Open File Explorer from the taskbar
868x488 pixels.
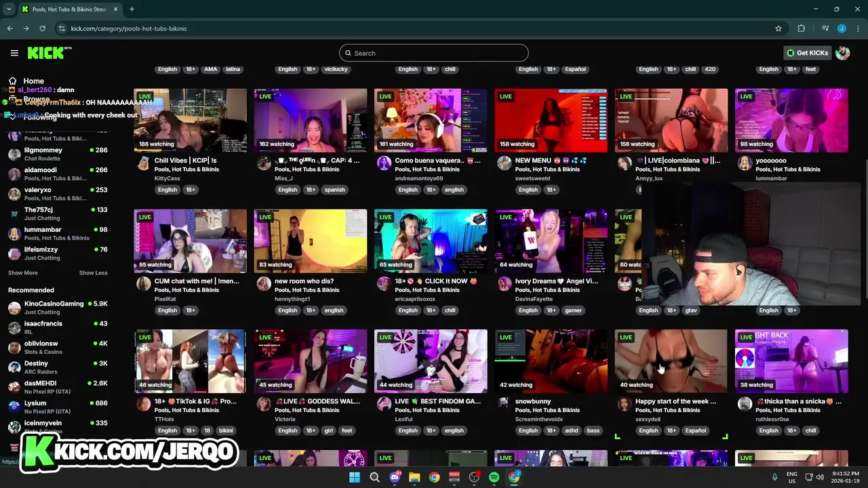pyautogui.click(x=414, y=477)
